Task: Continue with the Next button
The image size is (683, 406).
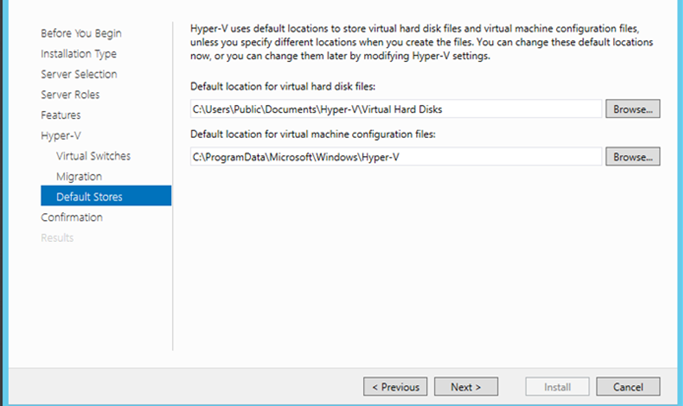Action: click(x=466, y=387)
